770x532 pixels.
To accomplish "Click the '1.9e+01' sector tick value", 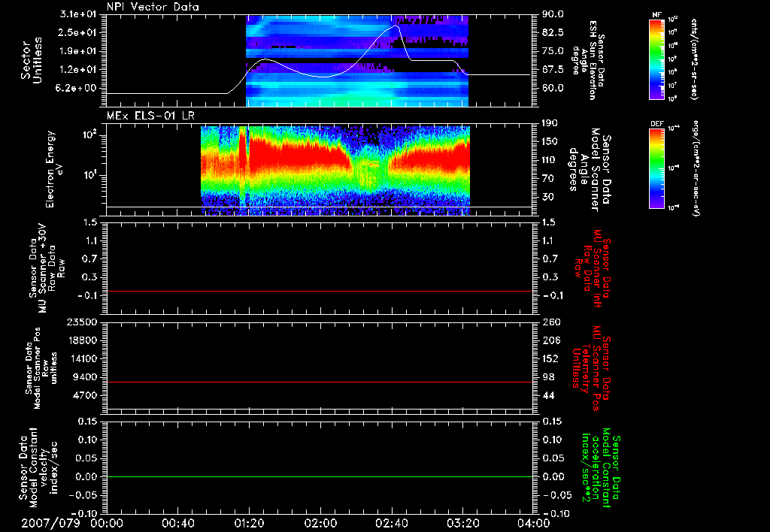I will tap(78, 51).
